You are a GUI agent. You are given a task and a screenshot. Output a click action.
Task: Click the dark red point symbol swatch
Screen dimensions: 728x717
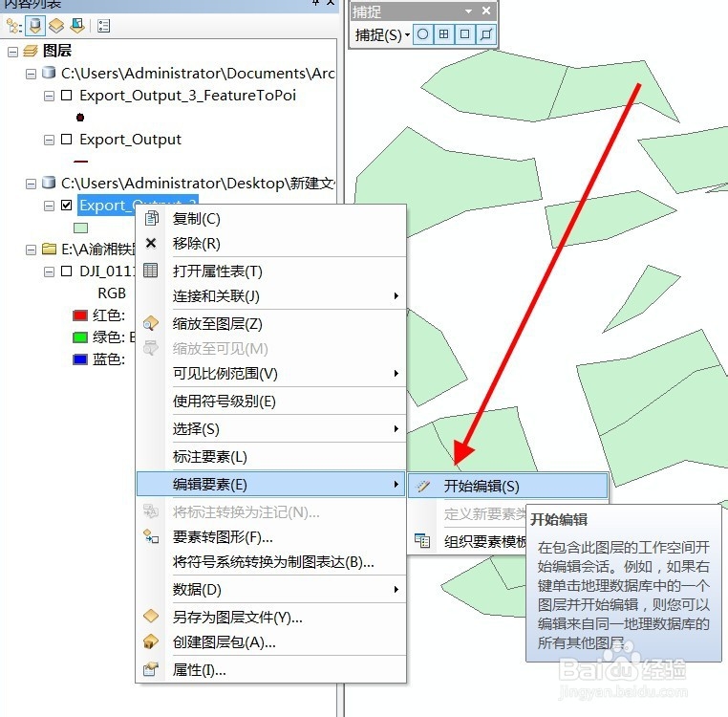pyautogui.click(x=80, y=118)
